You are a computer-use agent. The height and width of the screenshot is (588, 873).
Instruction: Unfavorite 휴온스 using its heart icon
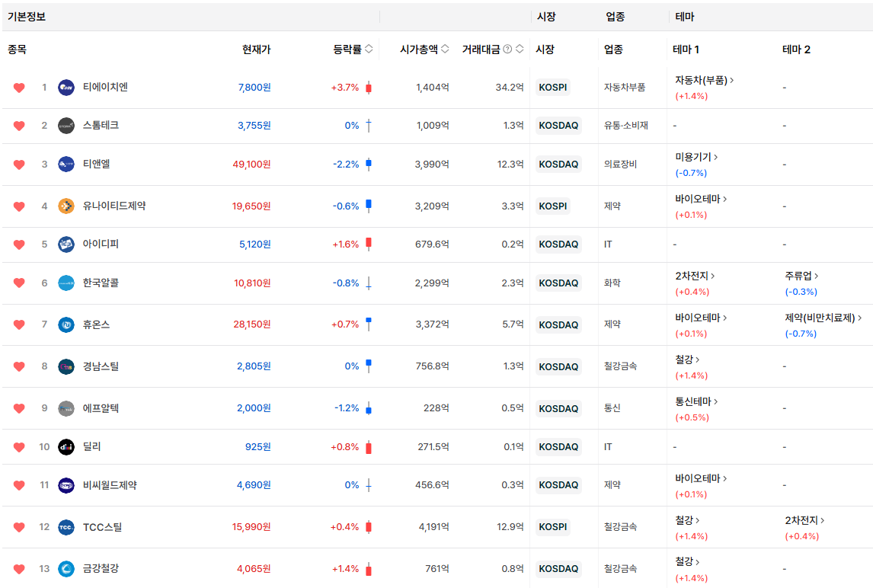[x=19, y=325]
